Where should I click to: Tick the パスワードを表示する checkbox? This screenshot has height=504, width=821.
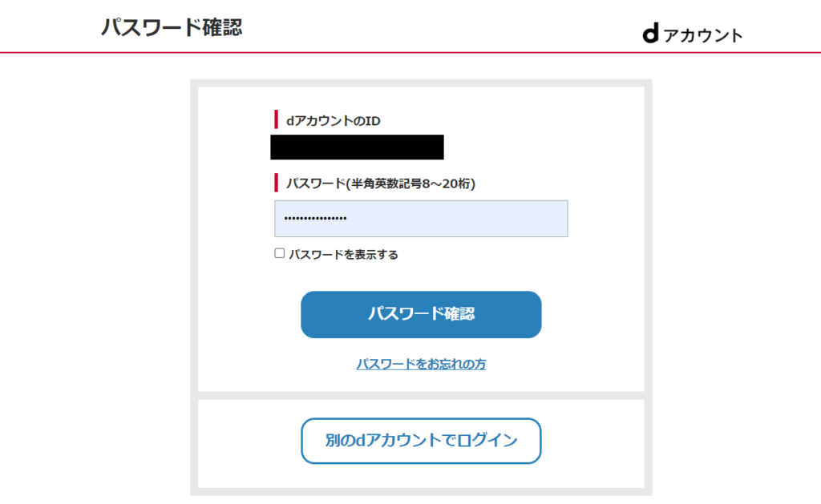(x=280, y=253)
